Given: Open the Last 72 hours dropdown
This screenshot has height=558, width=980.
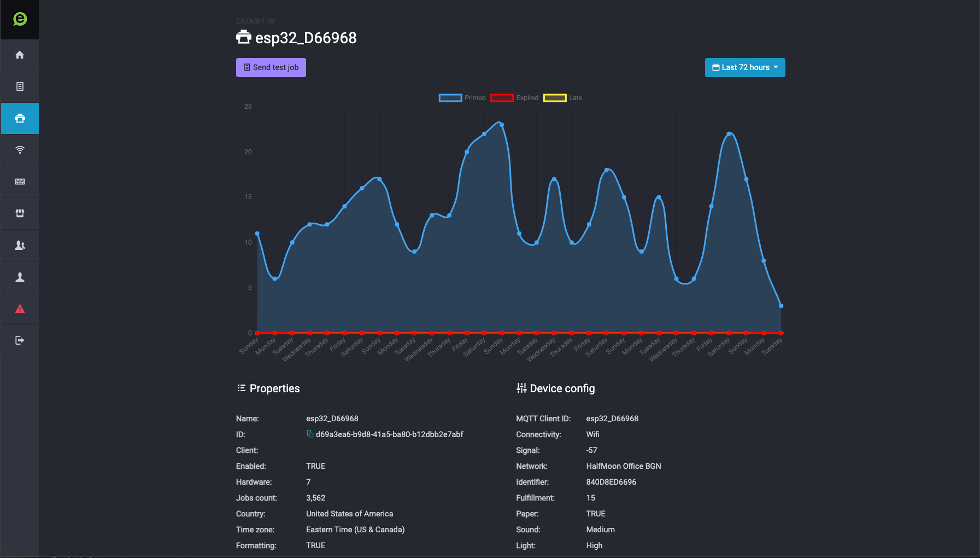Looking at the screenshot, I should [x=744, y=67].
